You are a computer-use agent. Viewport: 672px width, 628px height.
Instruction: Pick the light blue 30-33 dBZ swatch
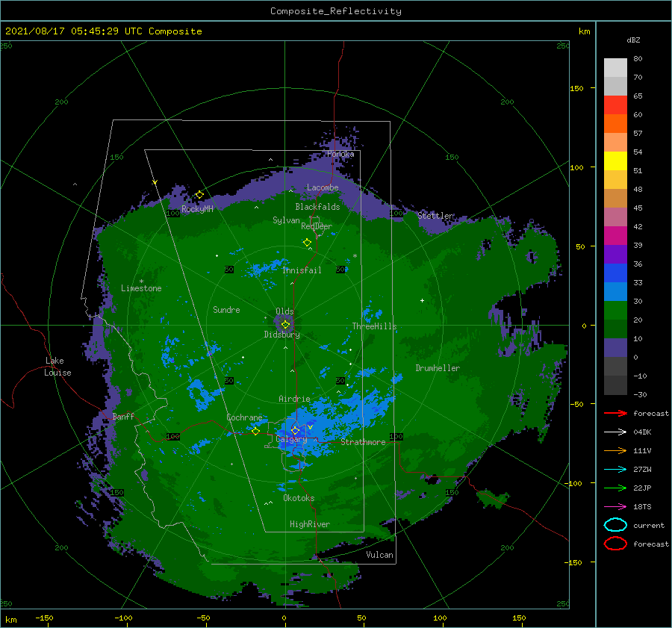[x=615, y=291]
